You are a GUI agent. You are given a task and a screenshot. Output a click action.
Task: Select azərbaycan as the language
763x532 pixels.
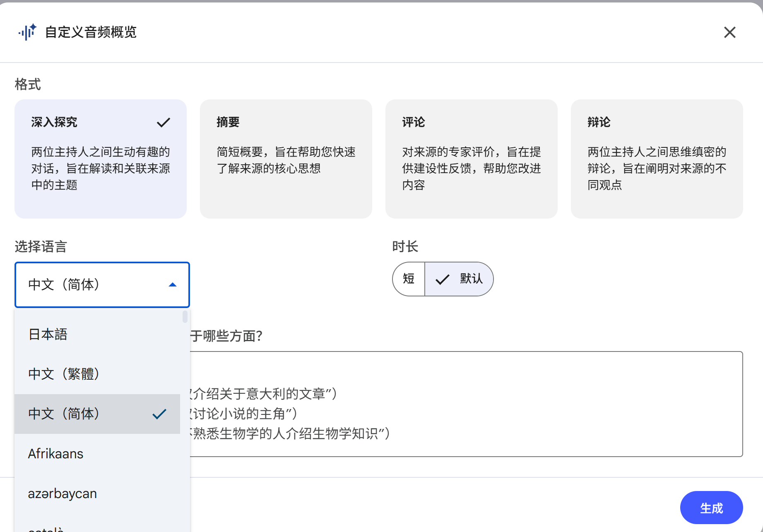(62, 493)
